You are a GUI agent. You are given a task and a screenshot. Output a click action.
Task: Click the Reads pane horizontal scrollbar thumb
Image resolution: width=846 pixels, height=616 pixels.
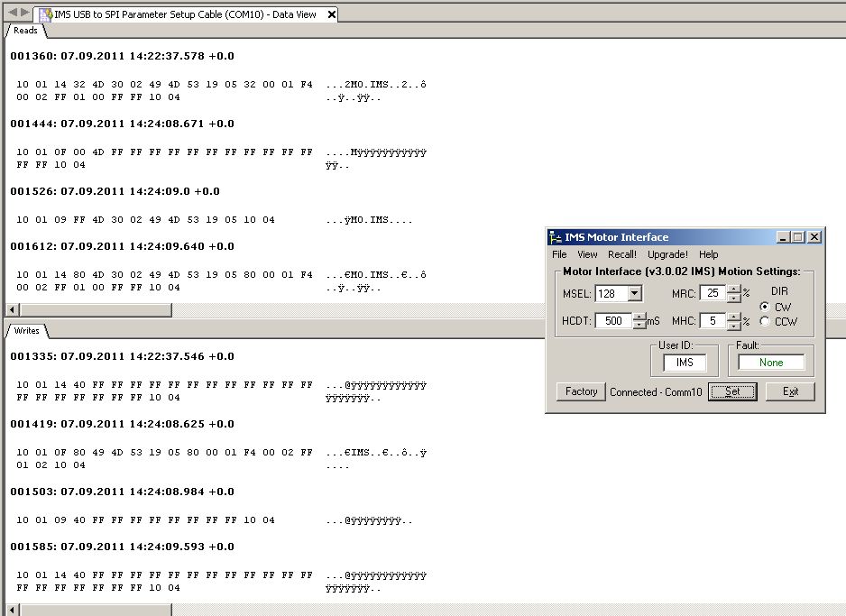click(96, 309)
